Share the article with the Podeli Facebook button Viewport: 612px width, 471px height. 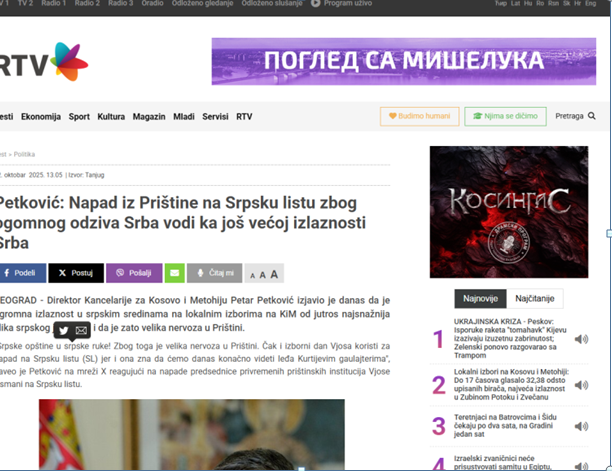point(20,272)
